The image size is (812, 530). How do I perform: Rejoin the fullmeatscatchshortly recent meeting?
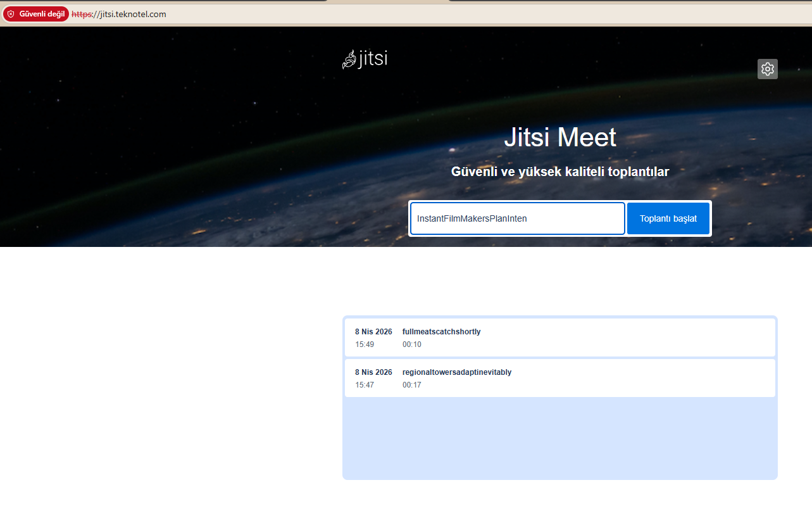441,332
